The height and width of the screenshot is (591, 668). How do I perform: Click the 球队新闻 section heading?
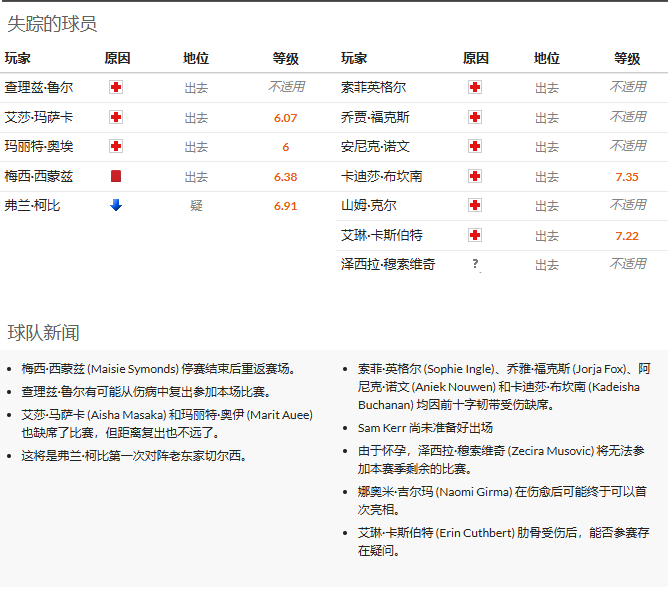point(44,333)
